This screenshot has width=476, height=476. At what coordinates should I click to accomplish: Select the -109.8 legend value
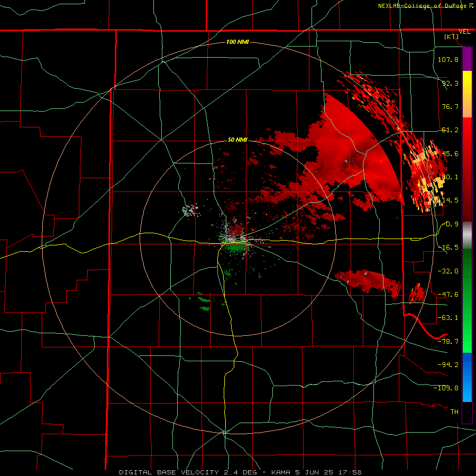(x=446, y=388)
